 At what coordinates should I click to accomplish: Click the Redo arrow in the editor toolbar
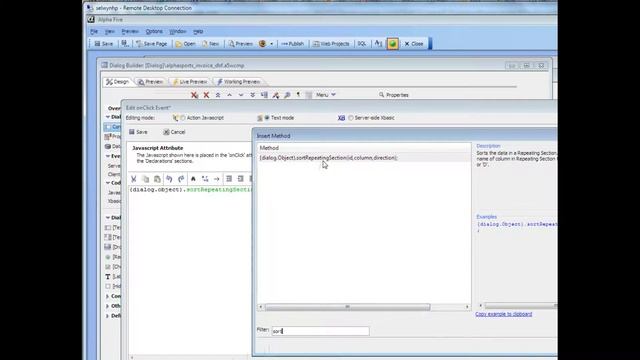tap(181, 179)
